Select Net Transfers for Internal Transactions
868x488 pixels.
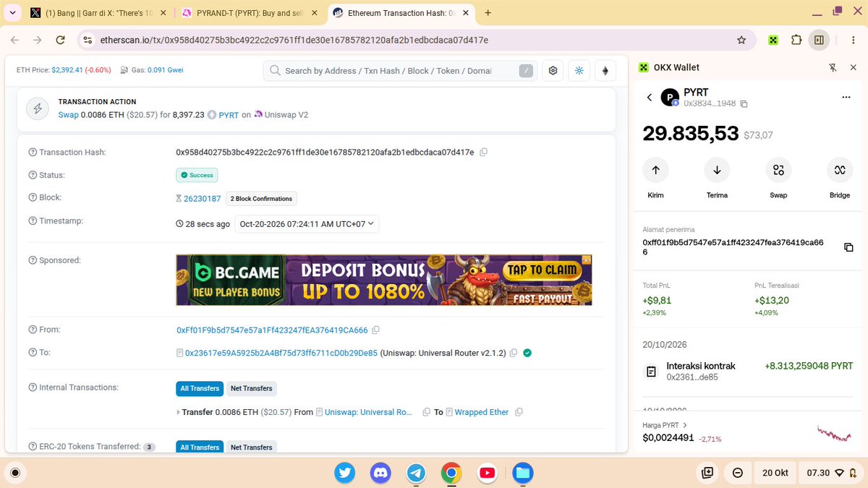click(x=251, y=389)
